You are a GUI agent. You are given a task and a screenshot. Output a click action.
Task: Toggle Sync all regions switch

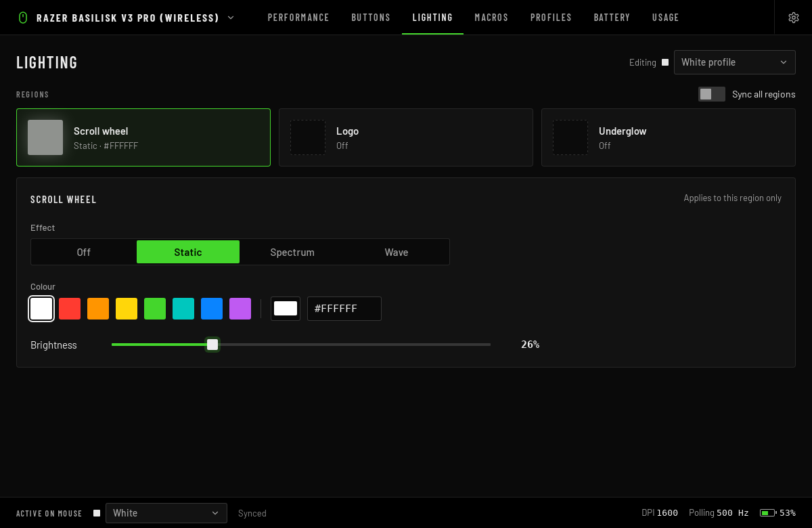coord(712,94)
